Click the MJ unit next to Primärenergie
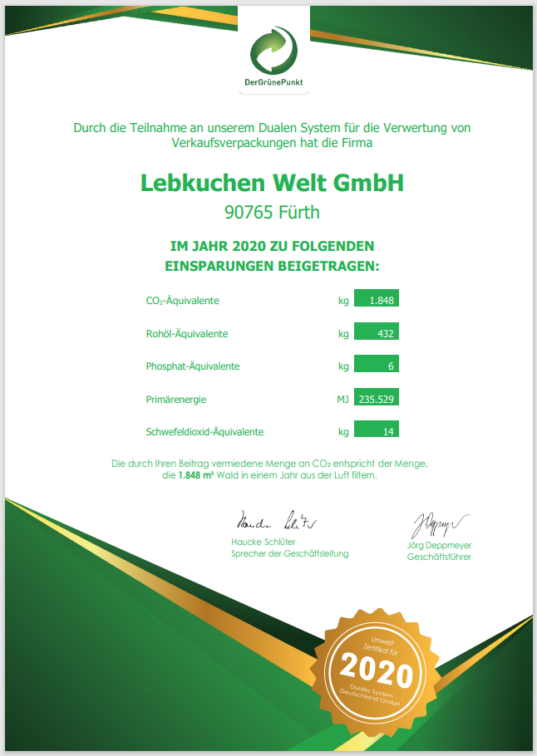The image size is (537, 756). click(x=342, y=400)
